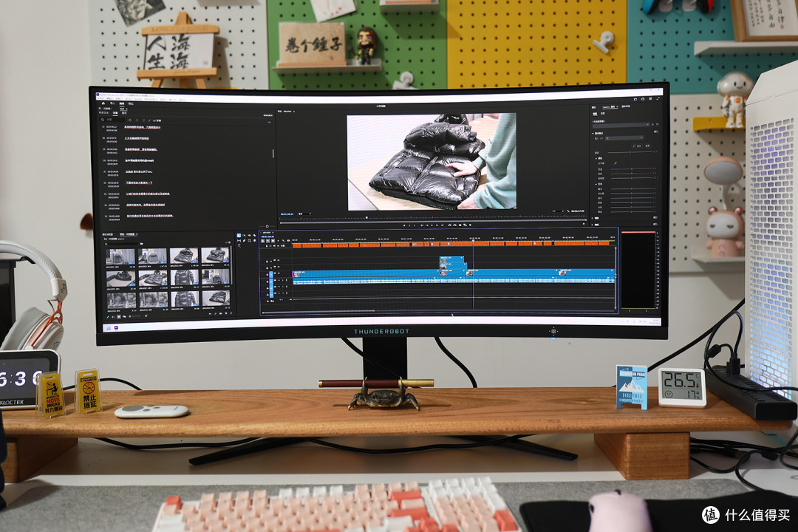
Task: Click the timeline playhead timecode
Action: (x=267, y=236)
